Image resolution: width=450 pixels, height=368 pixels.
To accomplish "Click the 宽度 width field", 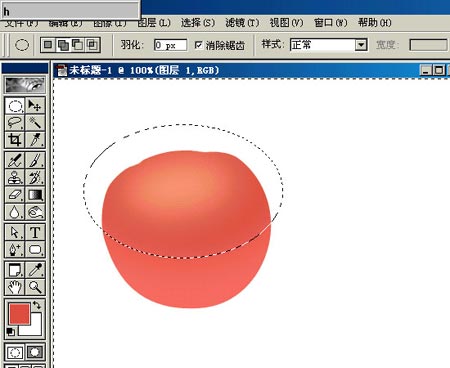I will (428, 45).
